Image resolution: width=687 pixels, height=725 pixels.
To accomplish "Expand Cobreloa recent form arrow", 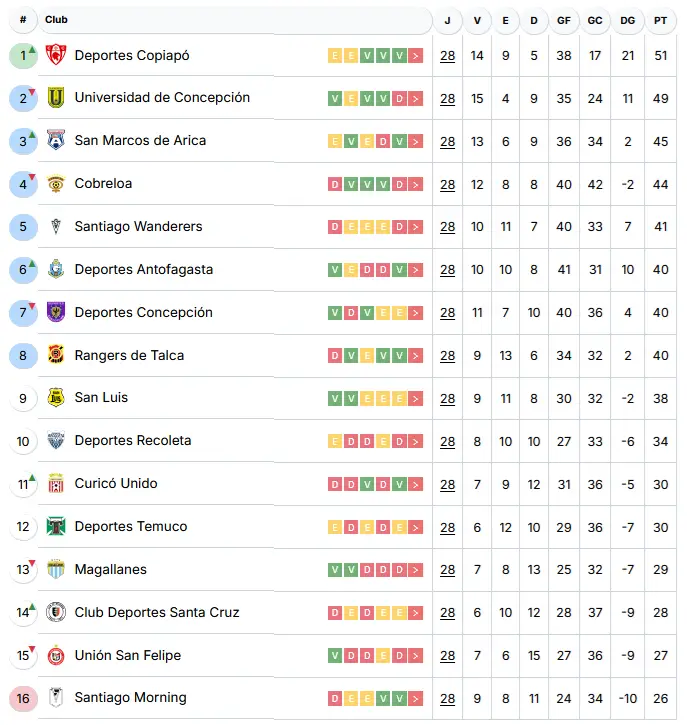I will [415, 184].
